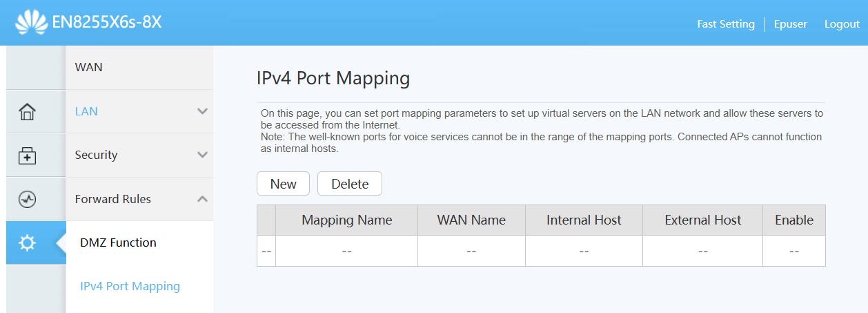The width and height of the screenshot is (868, 313).
Task: Click the Huawei logo in the header
Action: [x=30, y=22]
